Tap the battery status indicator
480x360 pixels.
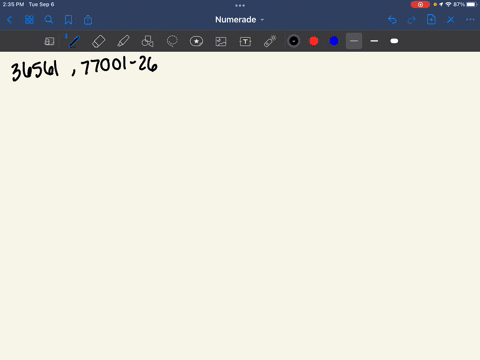pyautogui.click(x=472, y=4)
